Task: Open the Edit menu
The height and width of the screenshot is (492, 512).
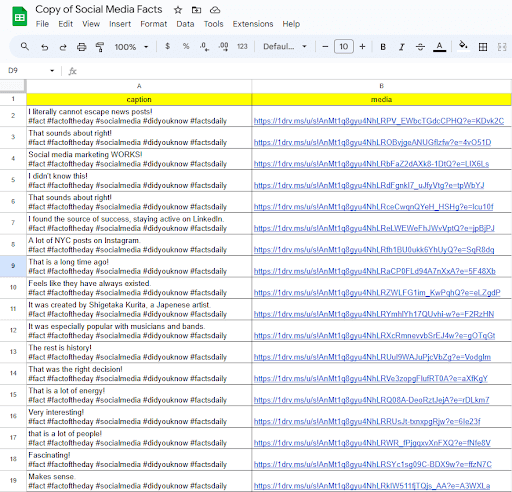Action: (x=66, y=24)
